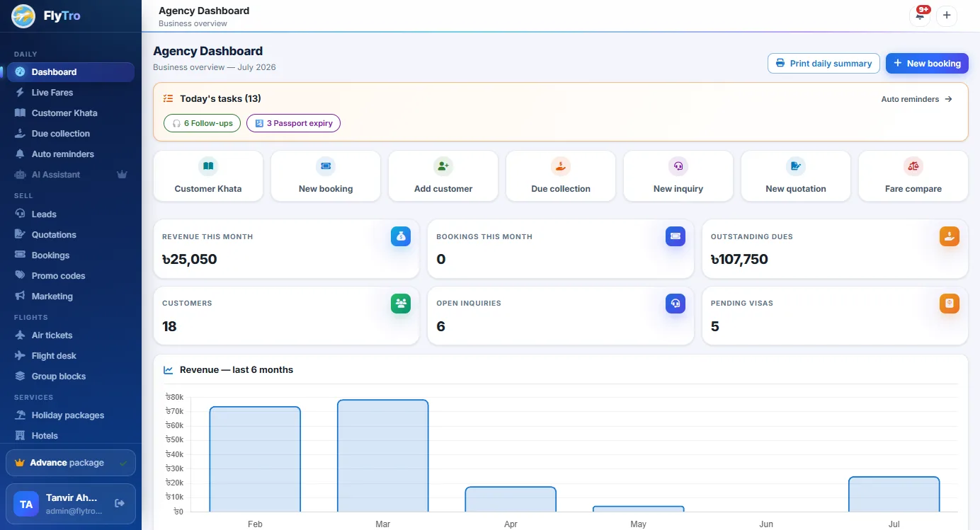Click the Open inquiries headset icon
The height and width of the screenshot is (530, 980).
click(x=676, y=304)
